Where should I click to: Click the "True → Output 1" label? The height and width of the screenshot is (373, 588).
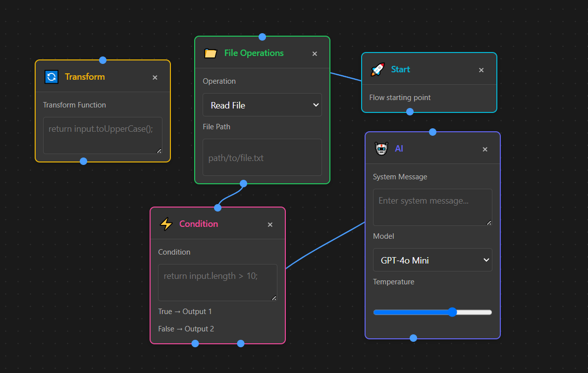click(x=185, y=311)
